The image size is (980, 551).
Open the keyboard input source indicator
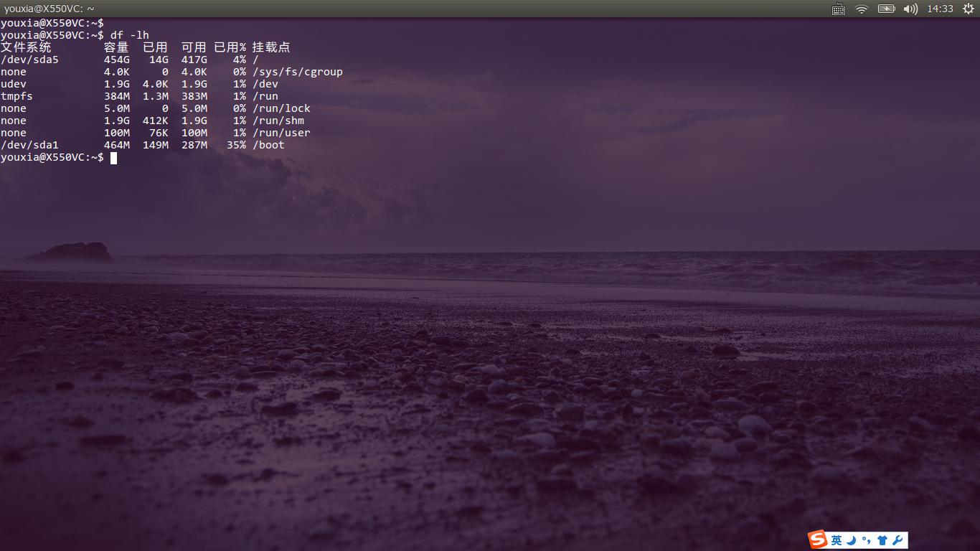pos(838,9)
